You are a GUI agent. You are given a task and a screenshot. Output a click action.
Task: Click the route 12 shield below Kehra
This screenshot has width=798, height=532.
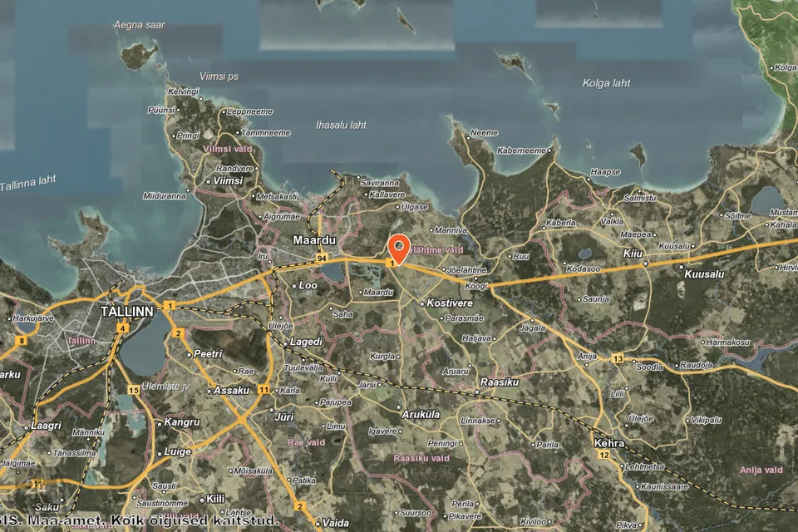[604, 455]
